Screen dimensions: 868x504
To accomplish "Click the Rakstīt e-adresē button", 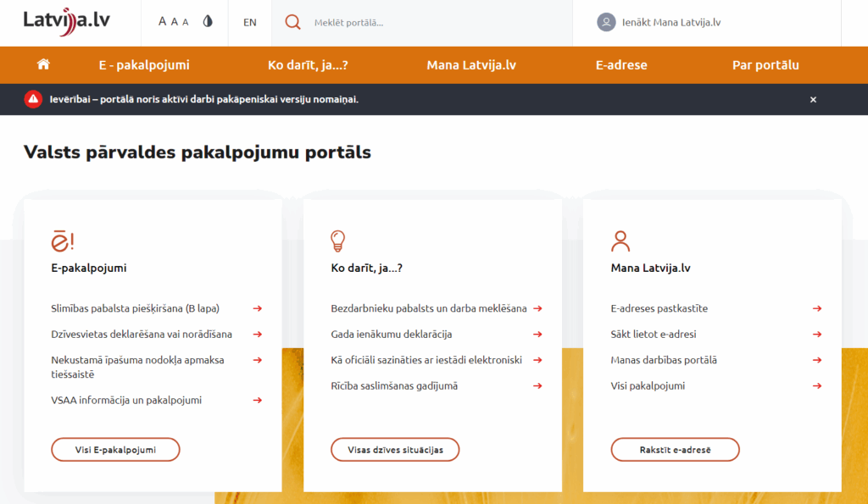I will pyautogui.click(x=675, y=450).
